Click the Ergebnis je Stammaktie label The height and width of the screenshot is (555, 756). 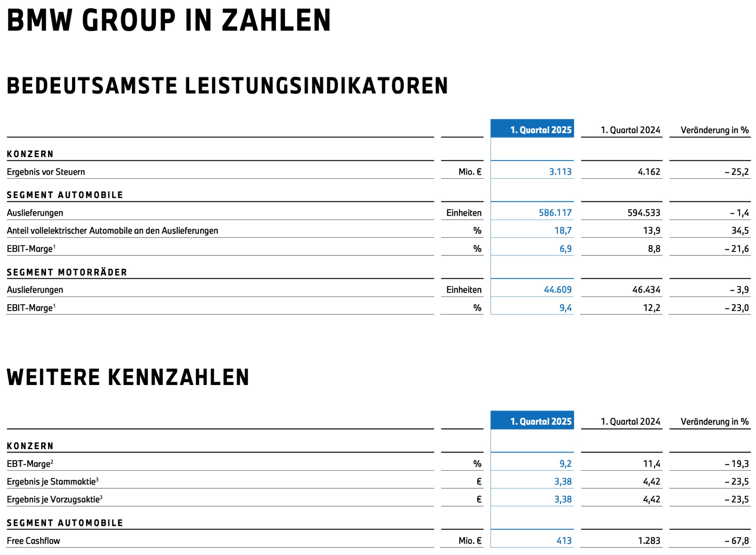(x=52, y=481)
